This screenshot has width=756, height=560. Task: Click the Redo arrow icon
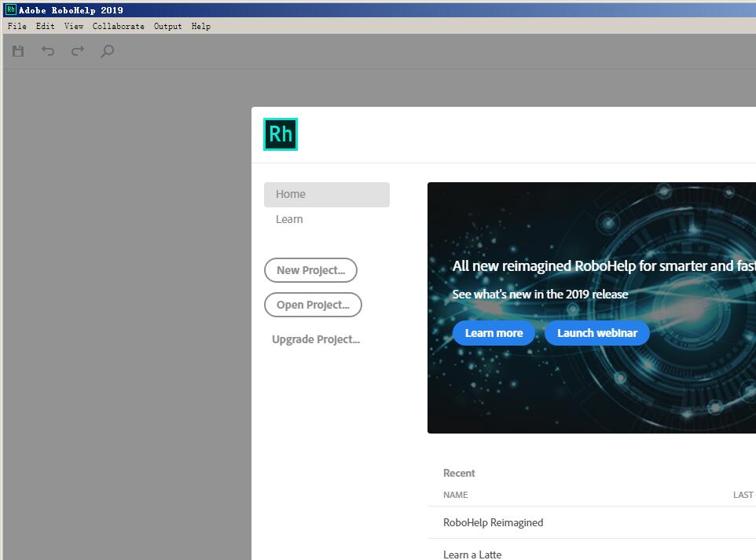pos(78,50)
